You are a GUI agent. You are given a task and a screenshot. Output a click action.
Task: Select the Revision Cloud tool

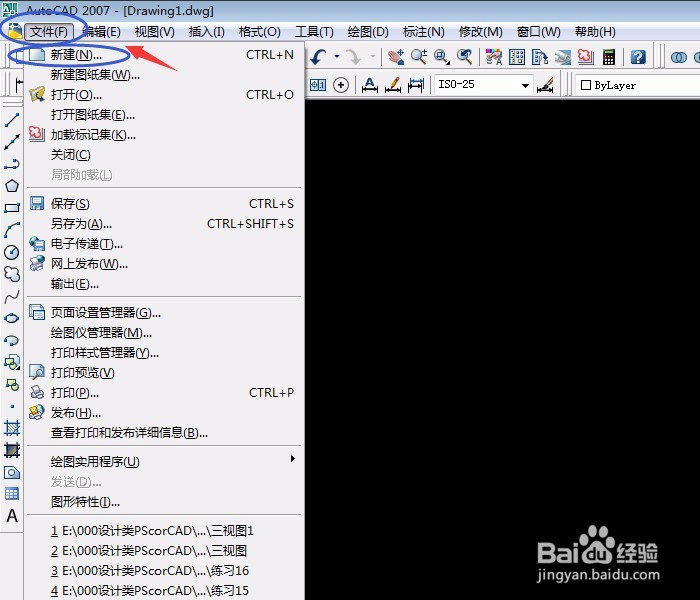click(12, 274)
